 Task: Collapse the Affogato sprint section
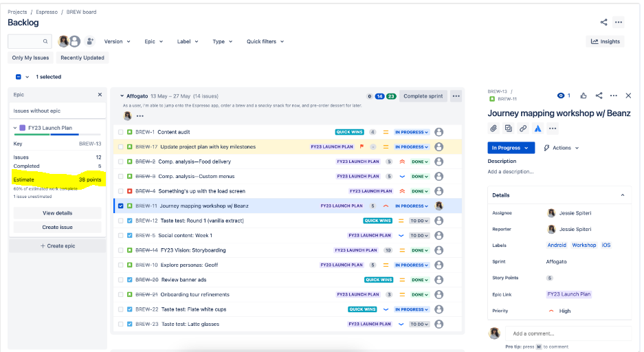[122, 96]
